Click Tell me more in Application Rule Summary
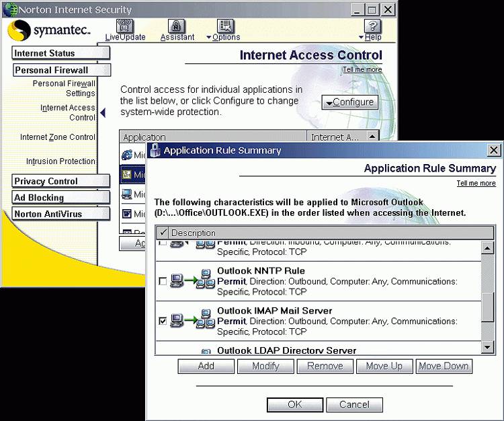 pyautogui.click(x=476, y=183)
